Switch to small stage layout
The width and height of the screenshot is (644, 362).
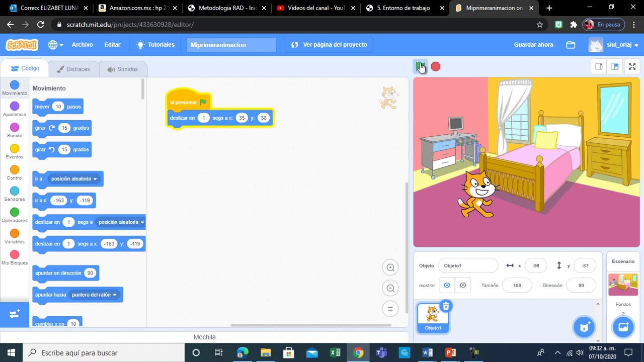(x=599, y=66)
